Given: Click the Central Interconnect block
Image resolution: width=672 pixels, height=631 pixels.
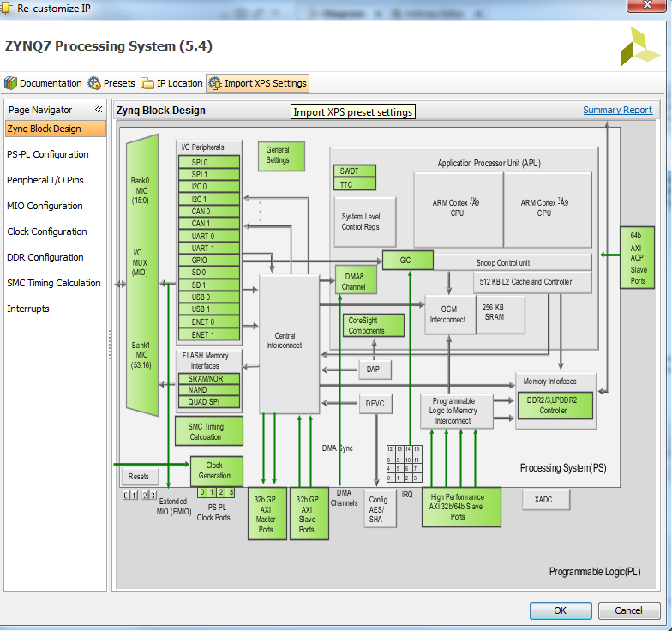Looking at the screenshot, I should coord(290,345).
